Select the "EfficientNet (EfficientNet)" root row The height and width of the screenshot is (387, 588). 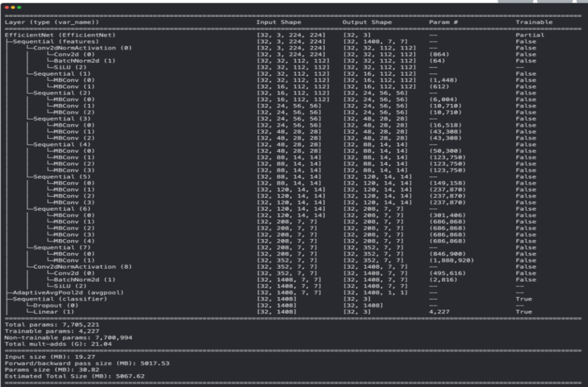pos(275,35)
